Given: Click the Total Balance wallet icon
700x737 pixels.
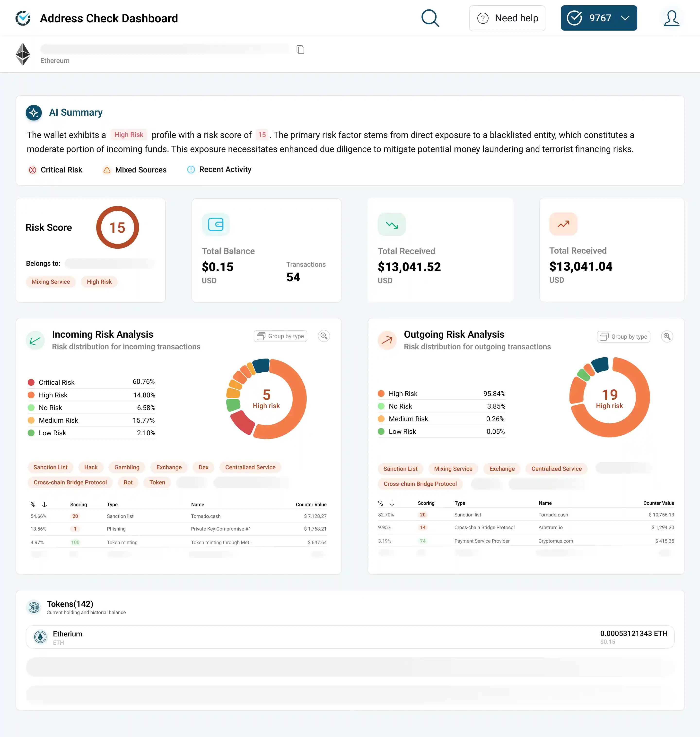Looking at the screenshot, I should (x=215, y=224).
